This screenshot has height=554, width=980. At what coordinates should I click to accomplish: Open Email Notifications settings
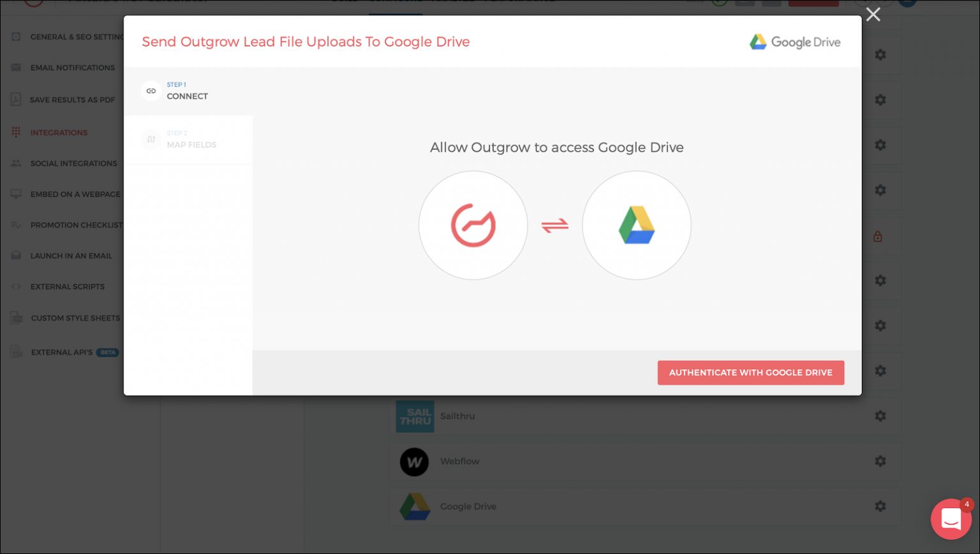[72, 68]
